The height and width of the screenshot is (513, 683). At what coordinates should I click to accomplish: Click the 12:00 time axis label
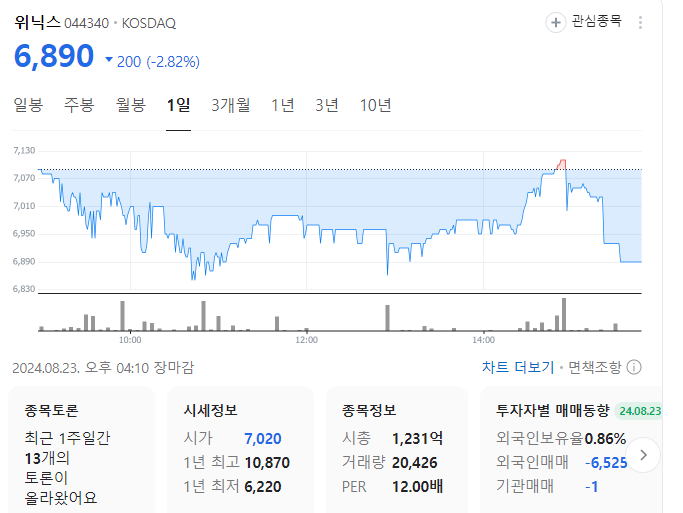(x=306, y=340)
